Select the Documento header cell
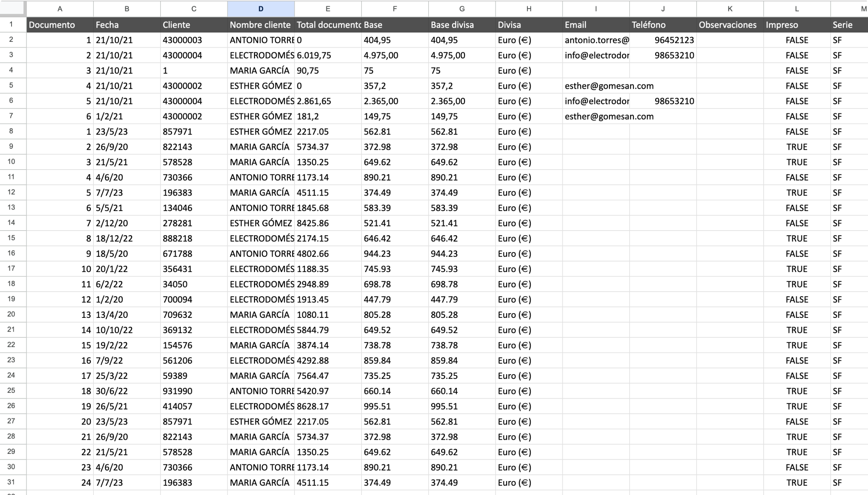This screenshot has width=868, height=495. tap(60, 25)
